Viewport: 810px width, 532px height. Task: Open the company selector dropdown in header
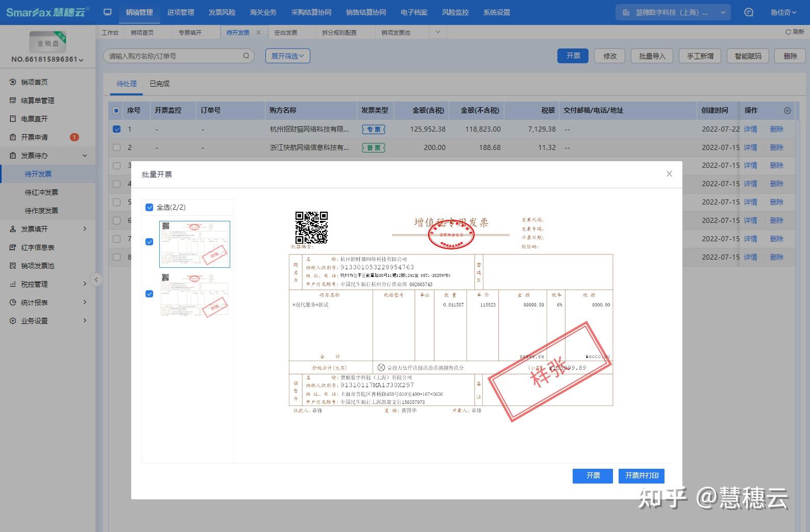click(673, 12)
